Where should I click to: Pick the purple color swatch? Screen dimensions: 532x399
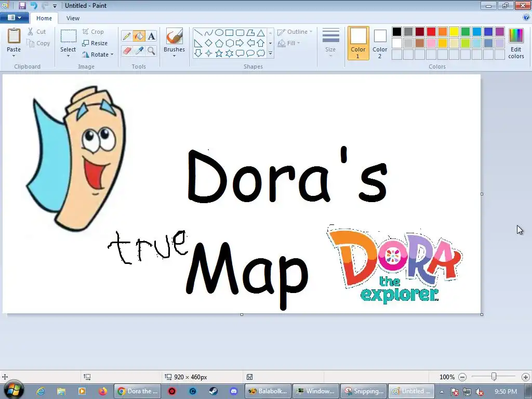click(500, 32)
